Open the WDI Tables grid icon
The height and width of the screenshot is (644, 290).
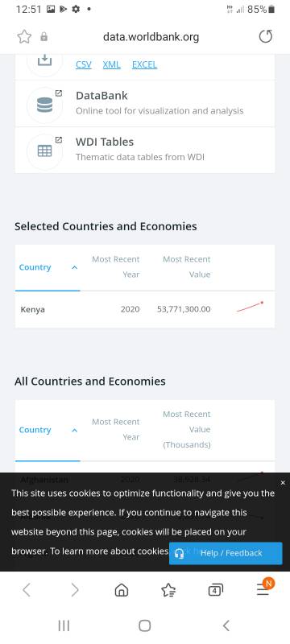pyautogui.click(x=45, y=151)
